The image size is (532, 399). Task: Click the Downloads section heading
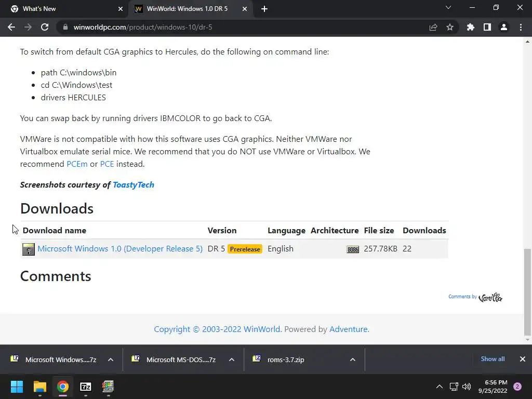coord(57,208)
